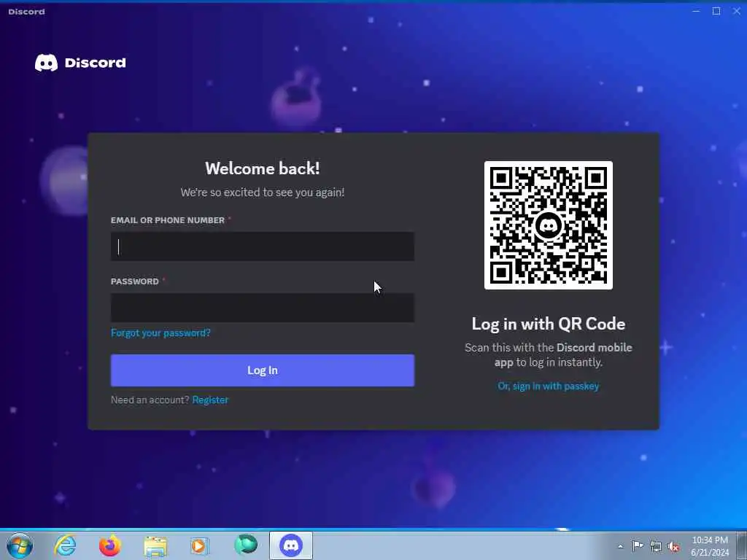
Task: Launch Firefox from the taskbar
Action: tap(110, 545)
